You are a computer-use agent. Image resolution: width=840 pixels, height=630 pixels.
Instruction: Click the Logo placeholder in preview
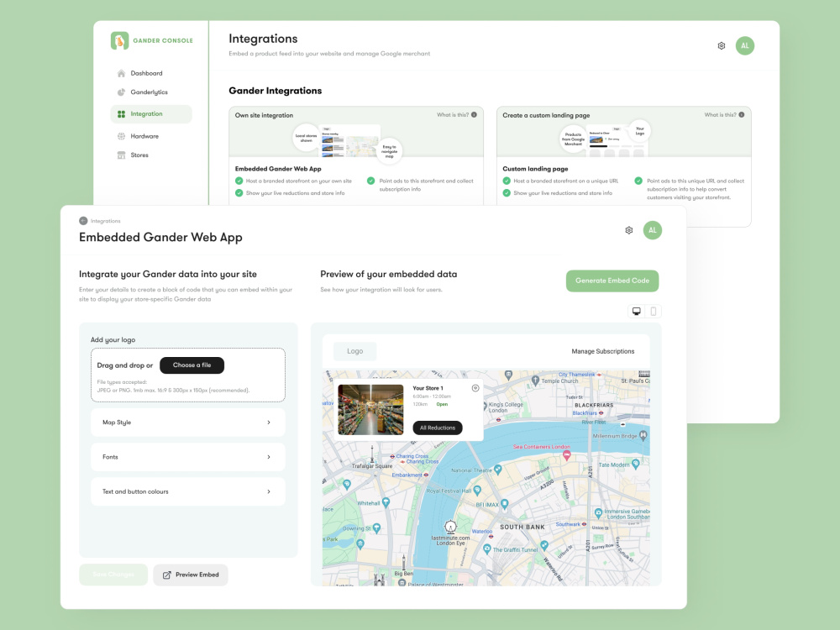[354, 351]
